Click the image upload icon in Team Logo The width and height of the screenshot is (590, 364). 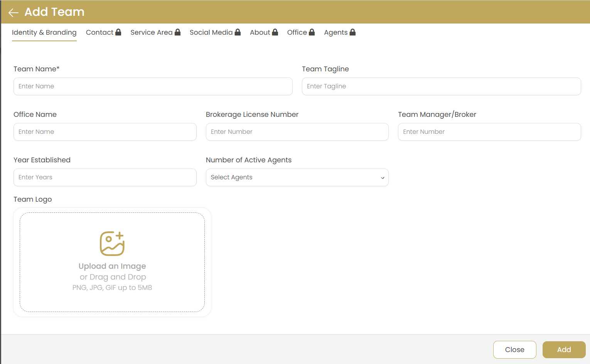(x=112, y=243)
